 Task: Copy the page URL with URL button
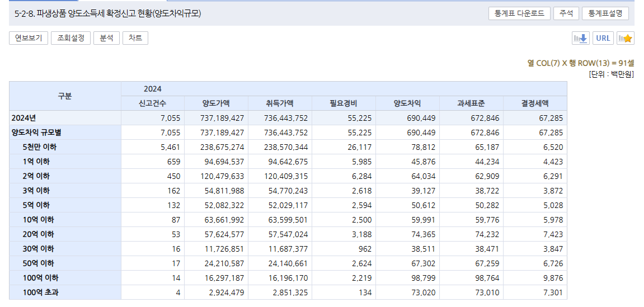[x=603, y=38]
